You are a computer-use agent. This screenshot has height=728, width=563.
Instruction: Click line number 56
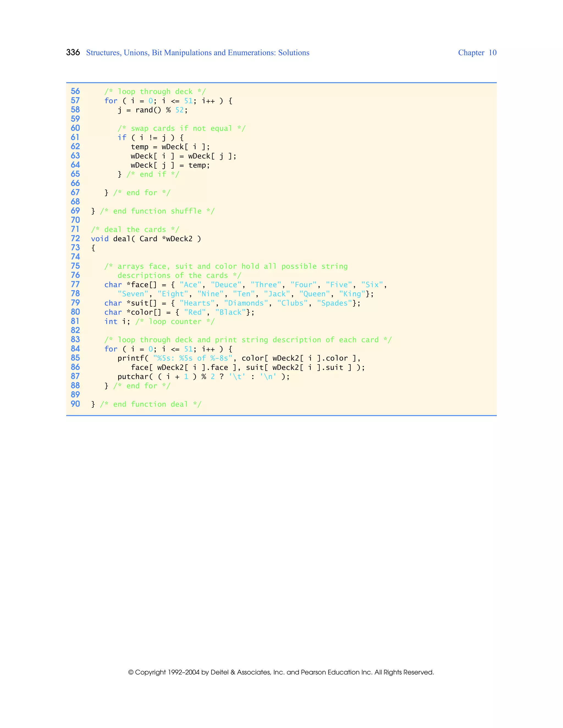(x=75, y=91)
